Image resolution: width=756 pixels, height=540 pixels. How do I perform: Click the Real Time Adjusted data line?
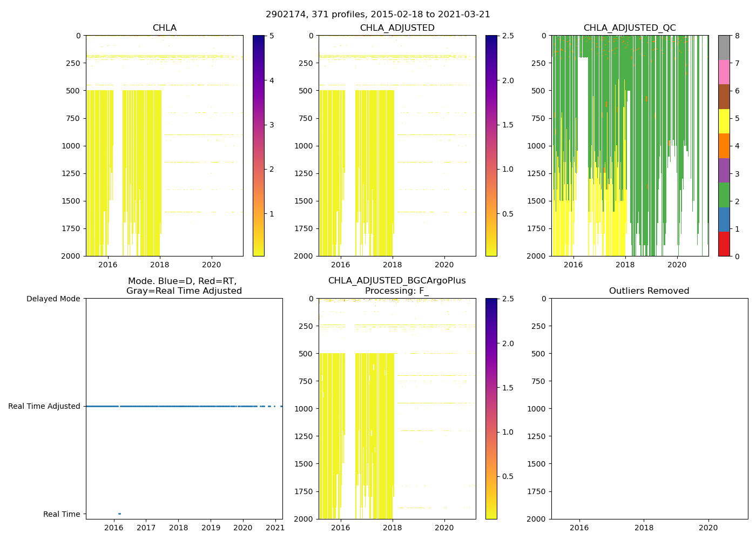pyautogui.click(x=184, y=406)
